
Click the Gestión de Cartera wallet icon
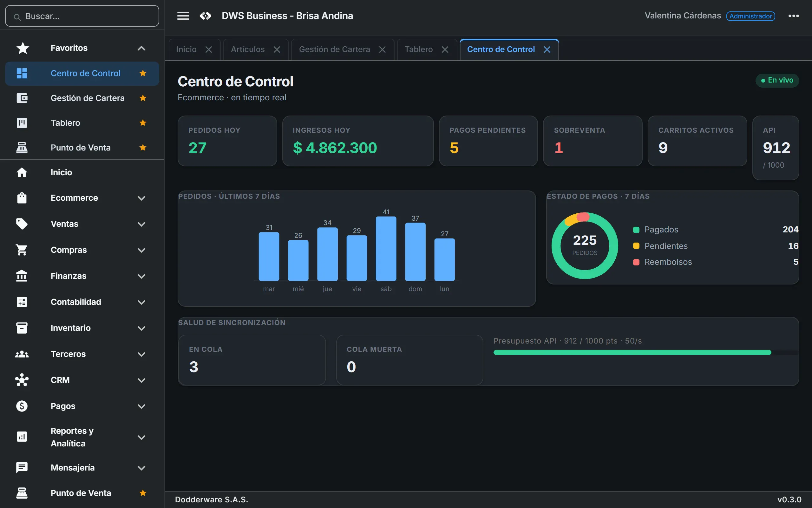22,98
